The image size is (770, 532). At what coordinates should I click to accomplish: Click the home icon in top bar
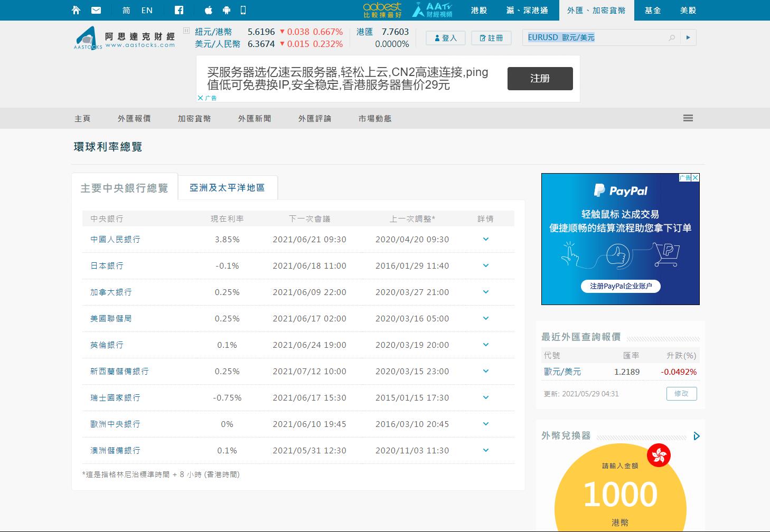(x=76, y=10)
